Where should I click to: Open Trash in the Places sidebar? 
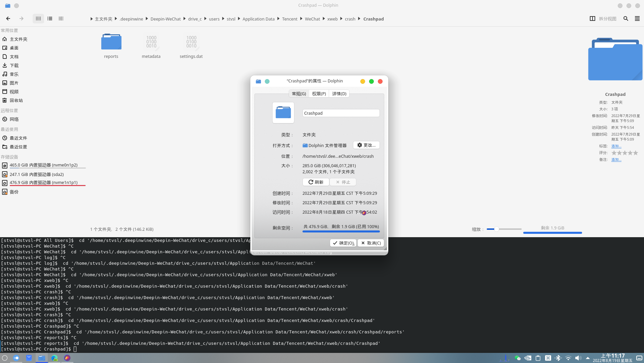tap(43, 100)
